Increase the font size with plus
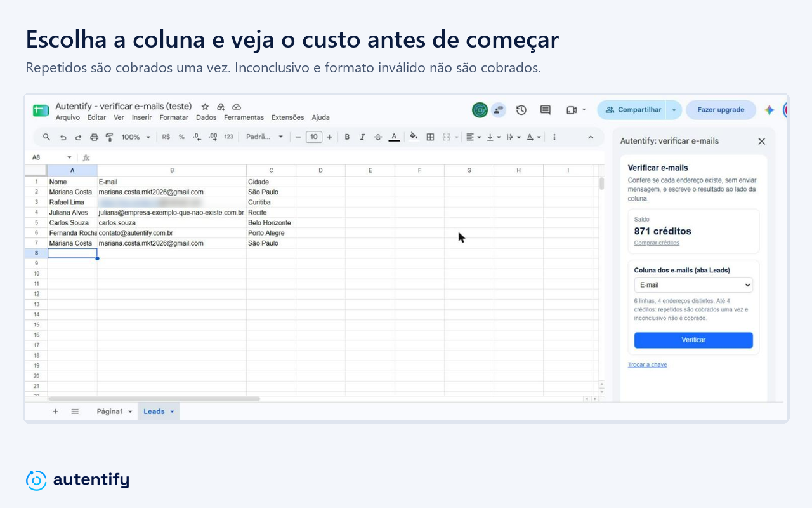 point(329,137)
